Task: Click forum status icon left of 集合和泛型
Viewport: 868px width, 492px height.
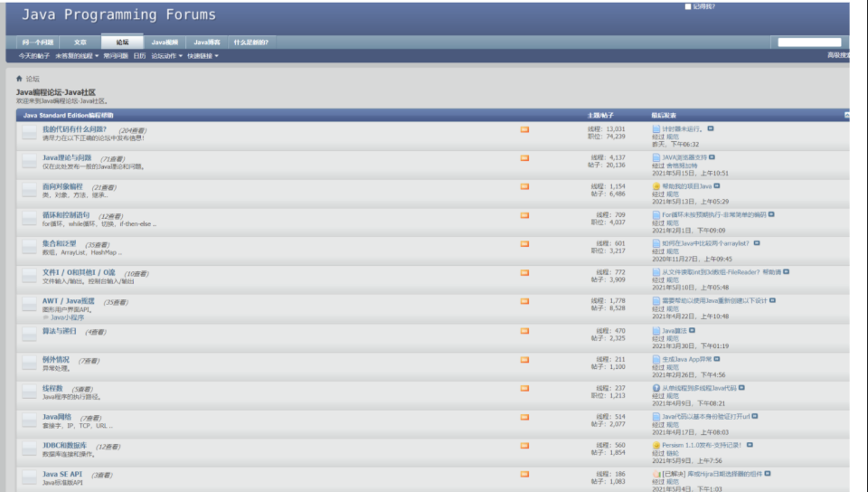Action: [29, 247]
